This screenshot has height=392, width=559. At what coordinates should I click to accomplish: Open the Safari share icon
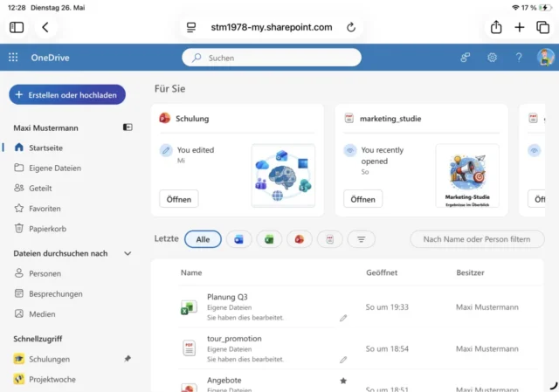(496, 27)
